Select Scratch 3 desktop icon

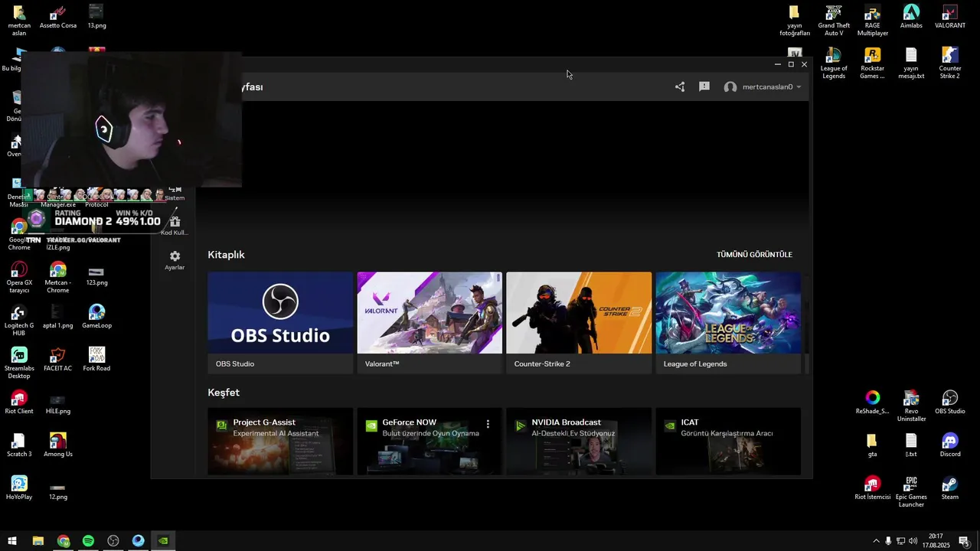coord(19,445)
